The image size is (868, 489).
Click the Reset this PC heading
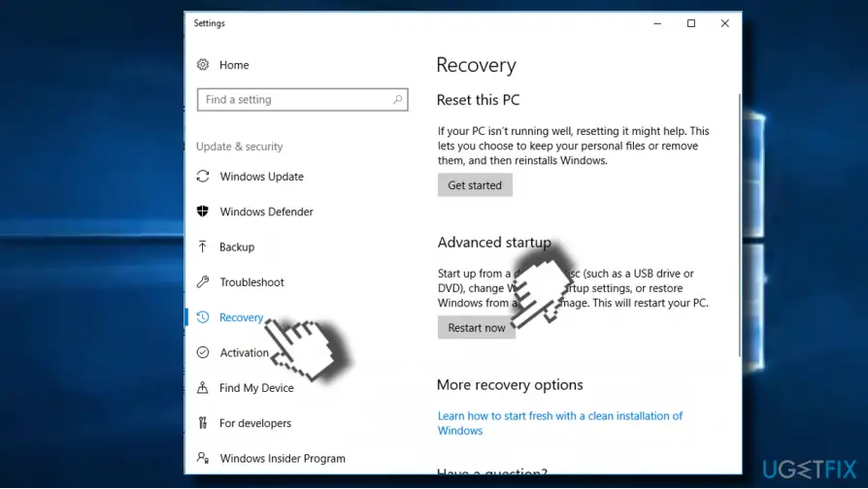479,100
